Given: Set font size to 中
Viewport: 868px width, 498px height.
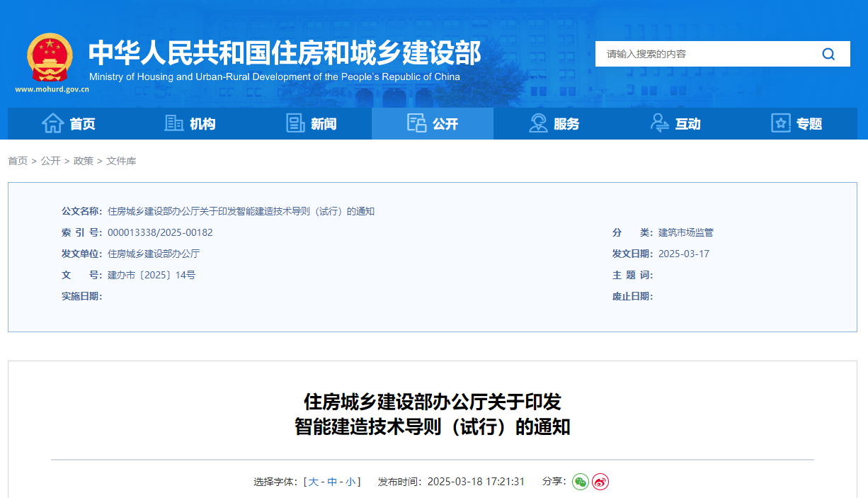Looking at the screenshot, I should click(x=333, y=481).
